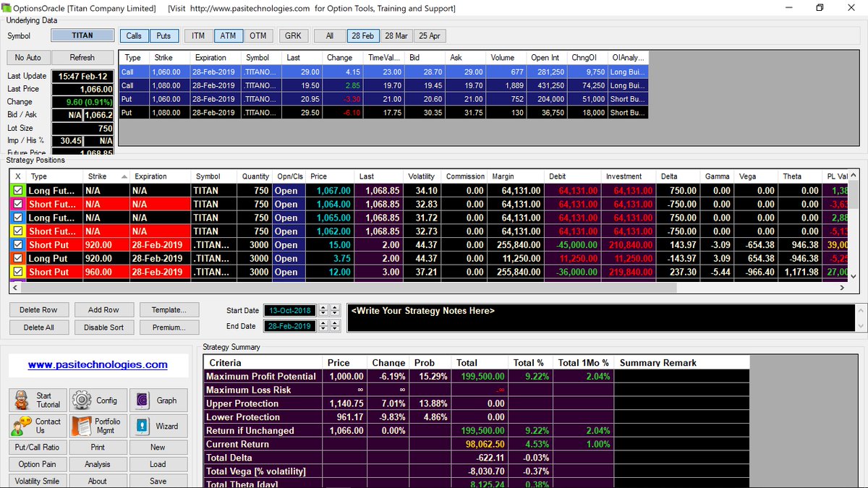Screen dimensions: 868x488
Task: Sort option chain by Open Int column
Action: point(547,58)
